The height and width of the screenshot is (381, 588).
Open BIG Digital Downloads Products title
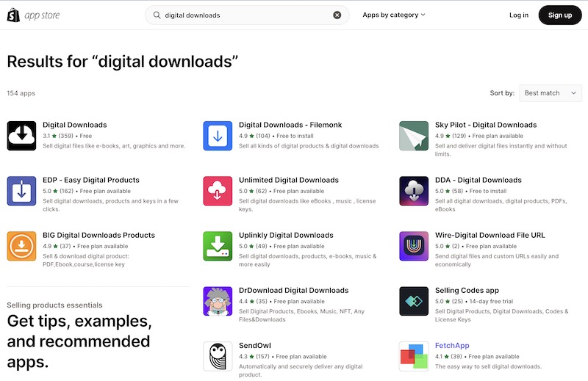coord(98,235)
